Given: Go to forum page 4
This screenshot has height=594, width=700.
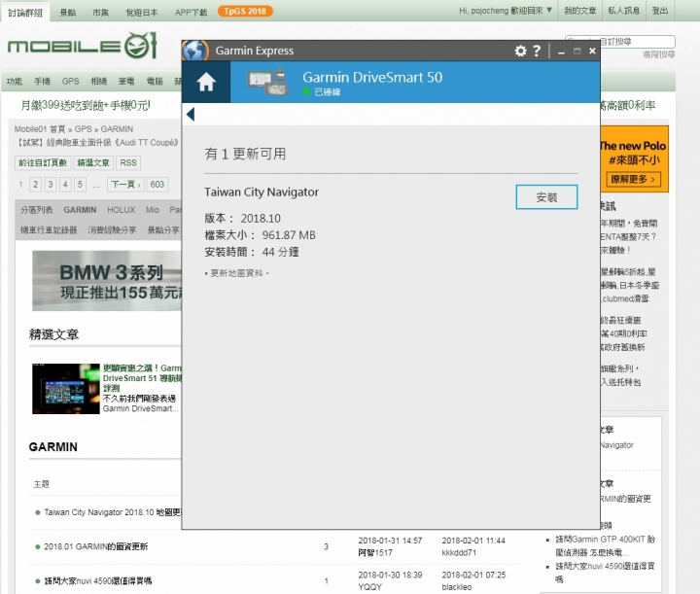Looking at the screenshot, I should [x=65, y=185].
